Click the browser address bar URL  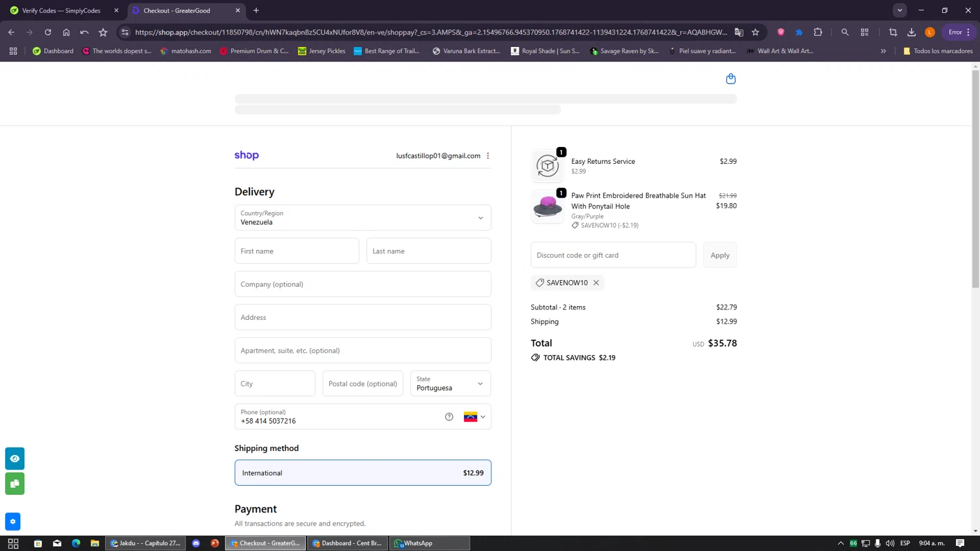click(x=431, y=32)
